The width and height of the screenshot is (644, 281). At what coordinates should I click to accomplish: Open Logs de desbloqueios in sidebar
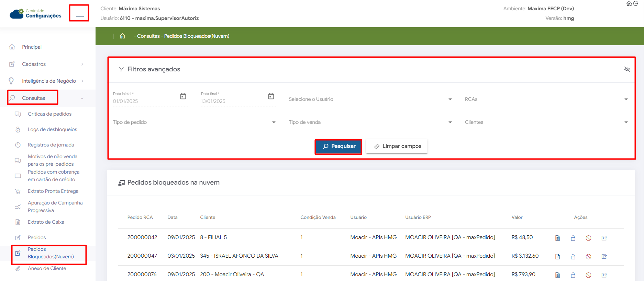(x=52, y=129)
